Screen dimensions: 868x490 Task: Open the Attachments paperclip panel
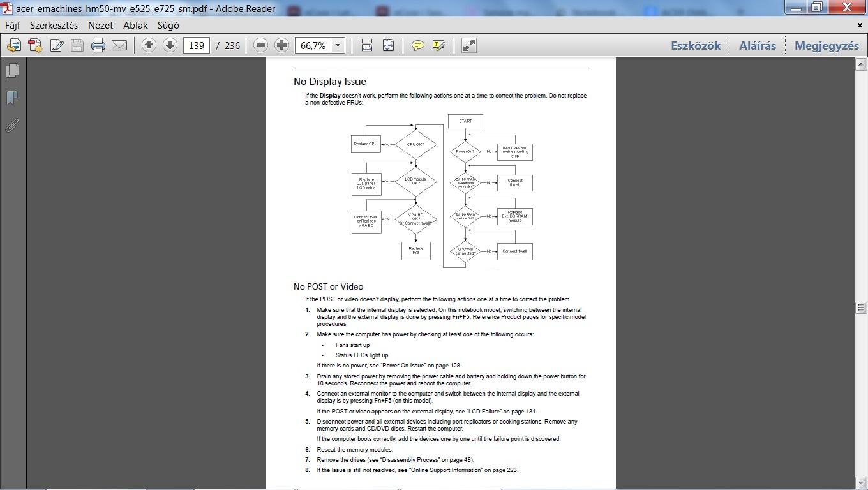pyautogui.click(x=12, y=125)
